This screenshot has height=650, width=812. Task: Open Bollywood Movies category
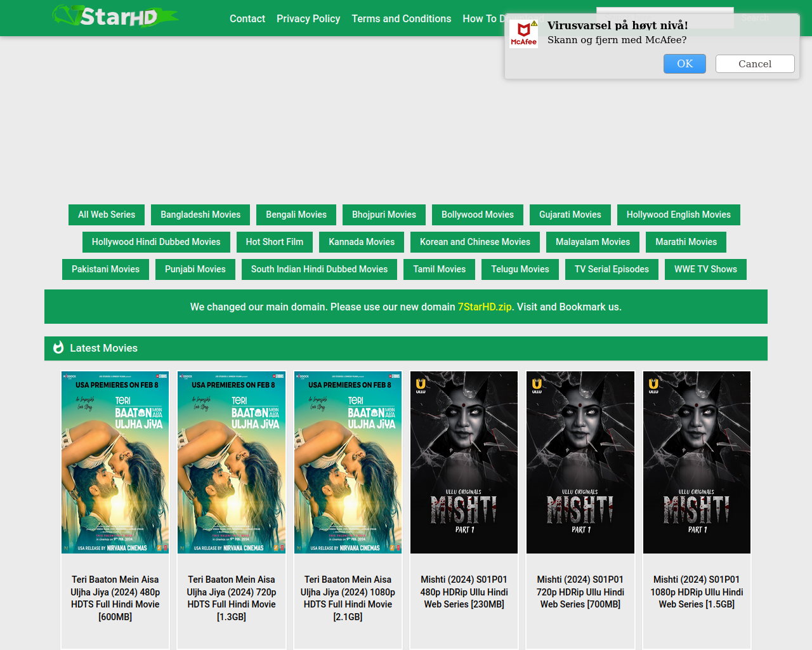click(478, 215)
